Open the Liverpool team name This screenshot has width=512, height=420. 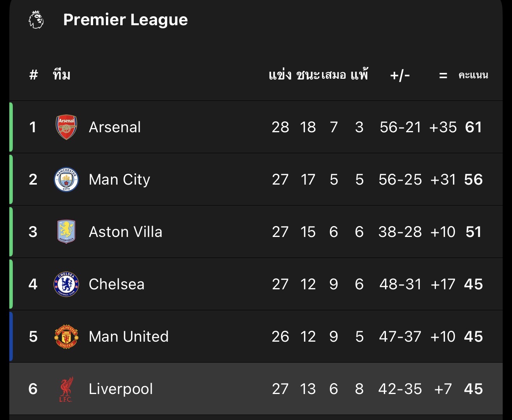click(121, 389)
